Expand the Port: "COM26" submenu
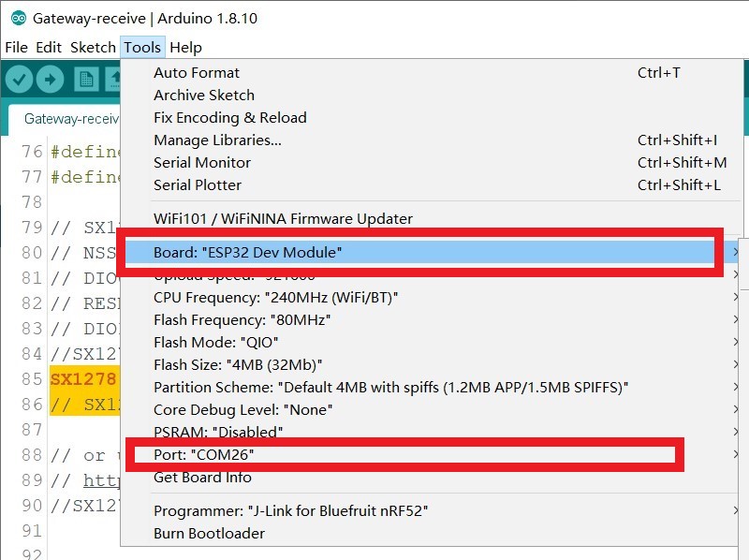749x560 pixels. click(429, 454)
